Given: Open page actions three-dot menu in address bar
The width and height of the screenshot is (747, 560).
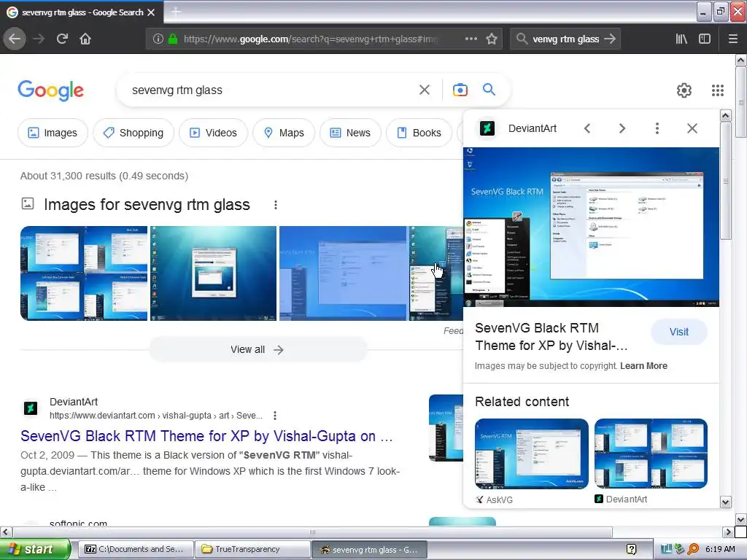Looking at the screenshot, I should [x=471, y=39].
